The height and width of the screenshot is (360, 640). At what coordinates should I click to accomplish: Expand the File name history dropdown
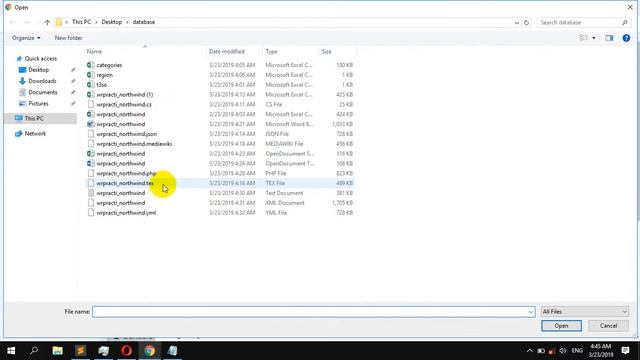click(531, 312)
